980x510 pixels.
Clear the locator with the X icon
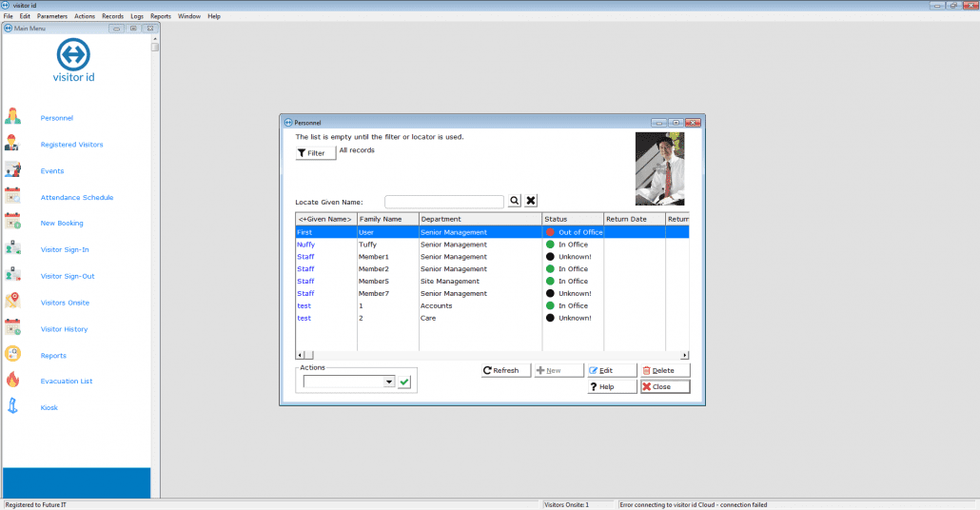point(531,201)
